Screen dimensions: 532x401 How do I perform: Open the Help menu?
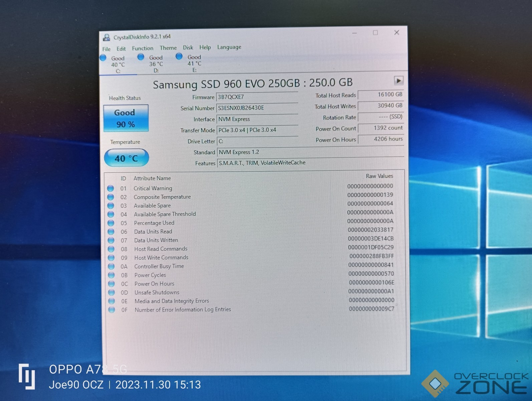pos(205,47)
